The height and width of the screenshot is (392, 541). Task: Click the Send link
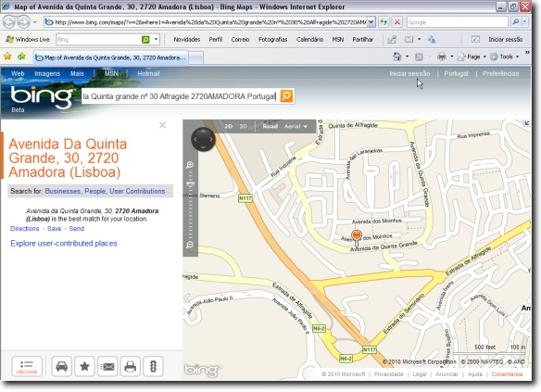(77, 229)
